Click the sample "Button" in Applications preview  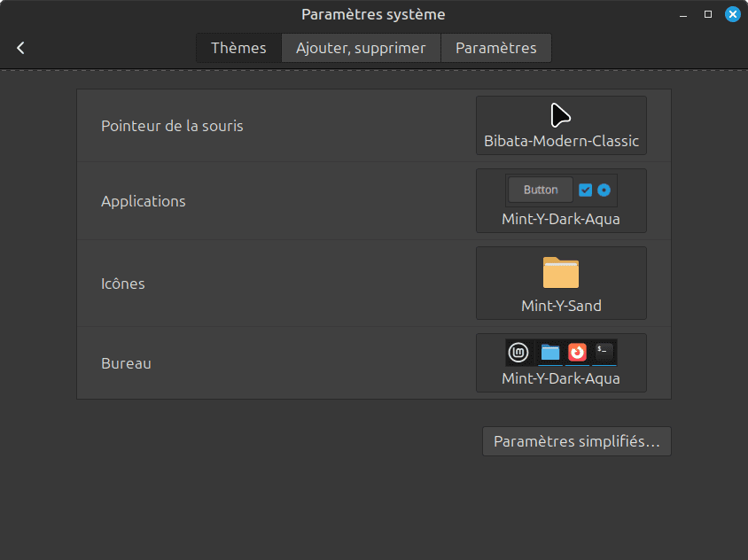tap(541, 190)
